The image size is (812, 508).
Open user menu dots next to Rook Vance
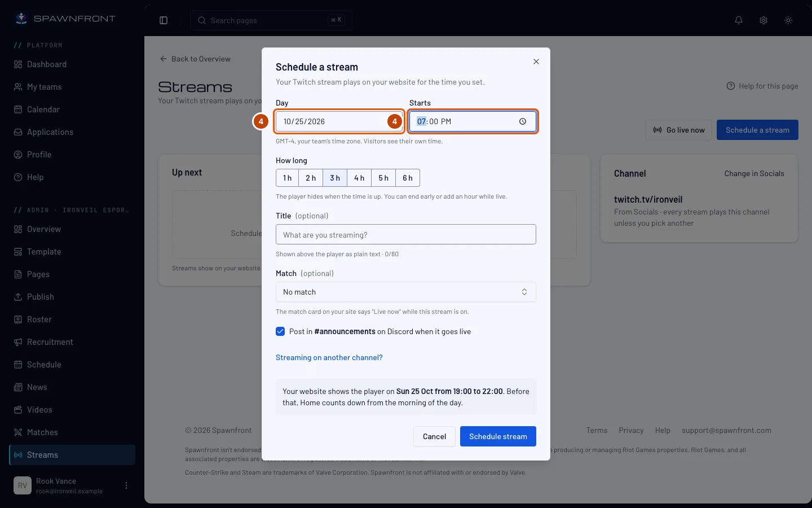[126, 485]
